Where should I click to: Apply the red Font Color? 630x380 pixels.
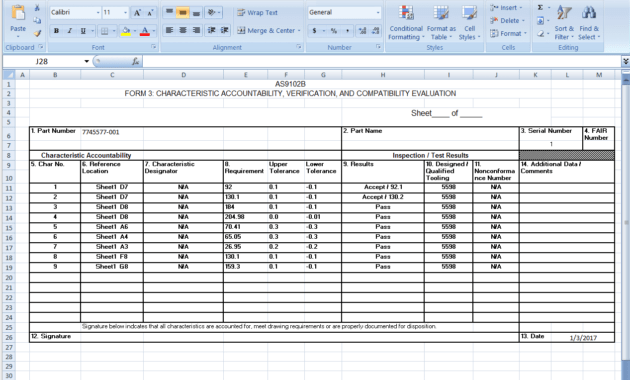pyautogui.click(x=145, y=31)
